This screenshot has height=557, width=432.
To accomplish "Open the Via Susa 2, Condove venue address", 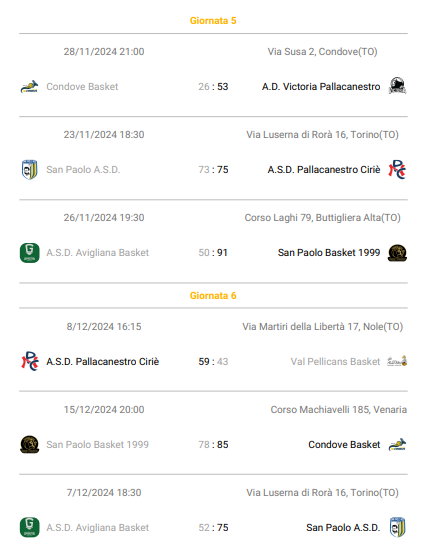I will 322,52.
